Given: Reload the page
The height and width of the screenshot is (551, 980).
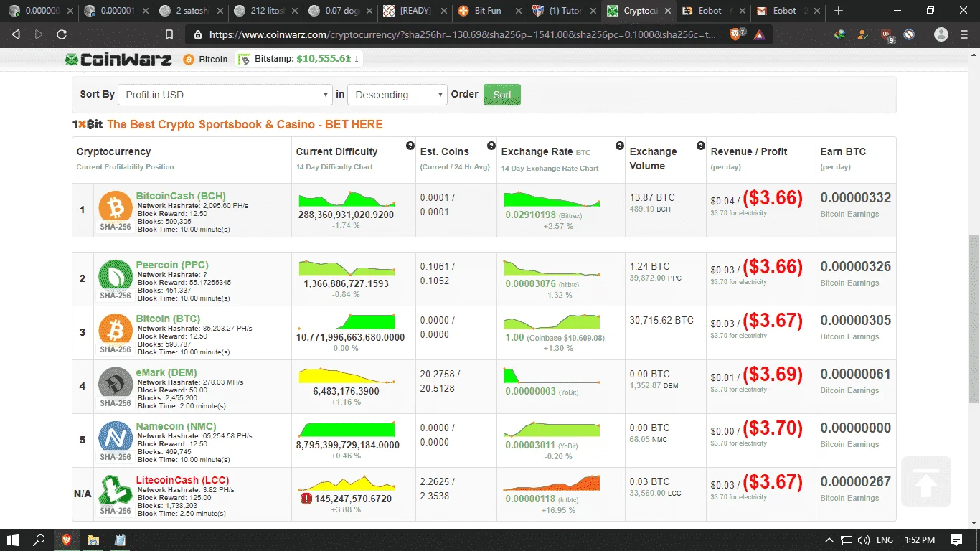Looking at the screenshot, I should coord(62,34).
